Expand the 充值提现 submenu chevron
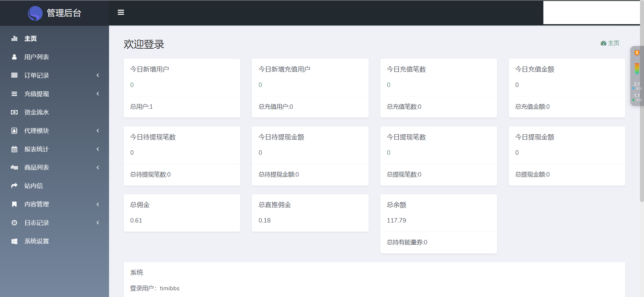 point(98,94)
